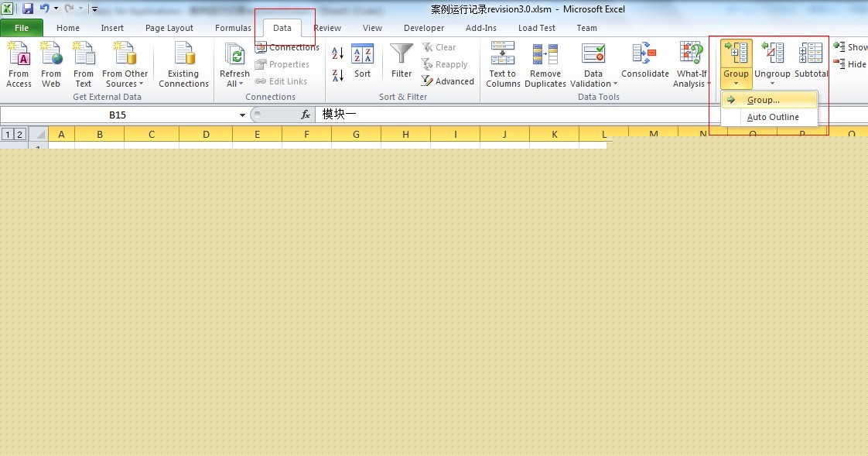Expand the From Other Sources menu
Image resolution: width=868 pixels, height=456 pixels.
(125, 64)
